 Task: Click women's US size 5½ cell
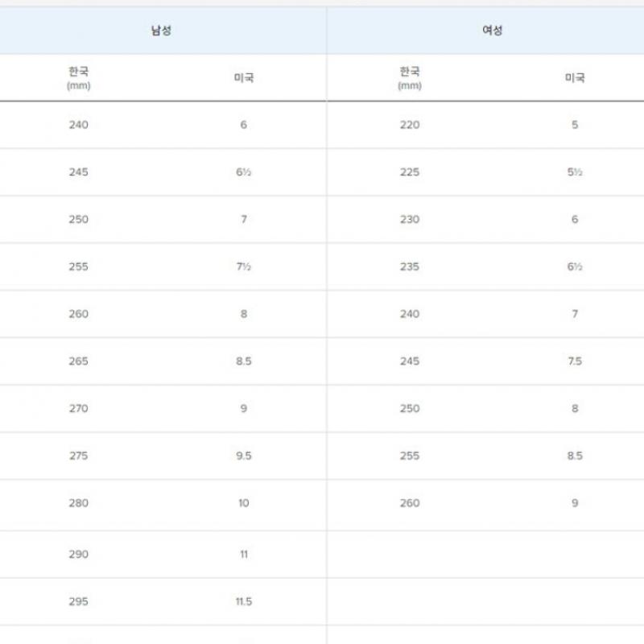click(x=574, y=172)
